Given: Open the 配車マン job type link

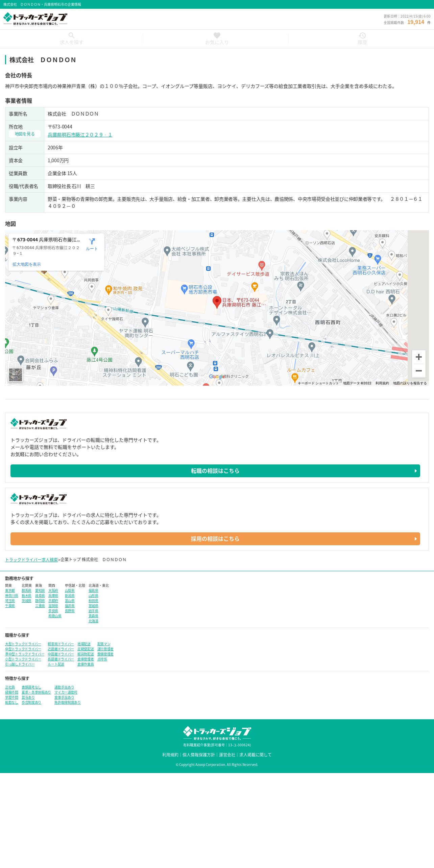Looking at the screenshot, I should [x=104, y=644].
